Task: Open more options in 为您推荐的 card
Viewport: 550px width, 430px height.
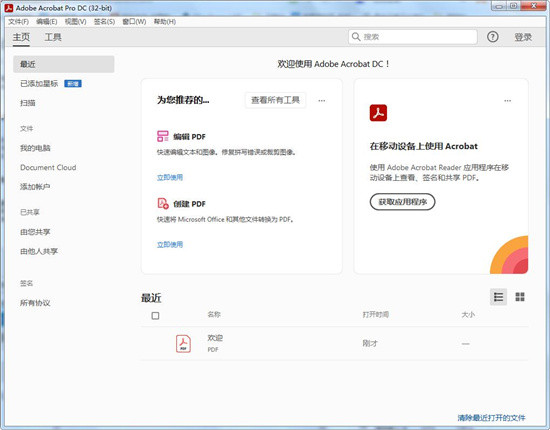Action: pyautogui.click(x=322, y=101)
